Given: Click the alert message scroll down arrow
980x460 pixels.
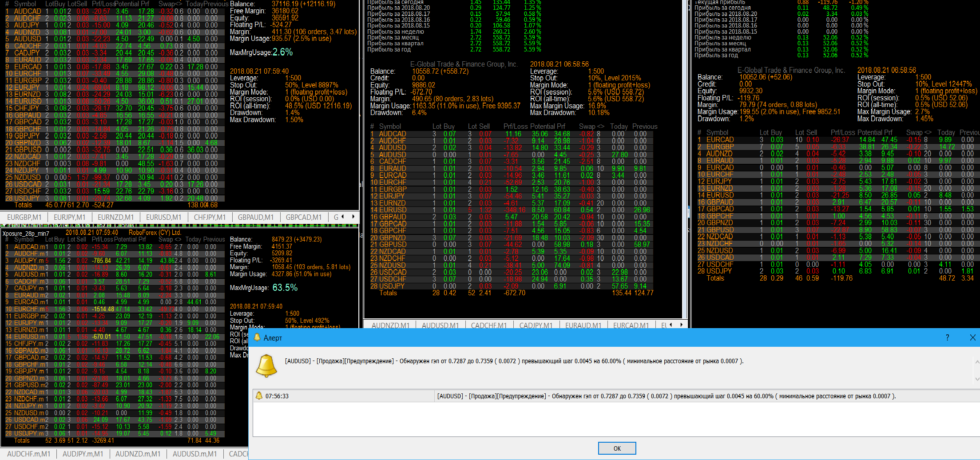Looking at the screenshot, I should coord(976,379).
